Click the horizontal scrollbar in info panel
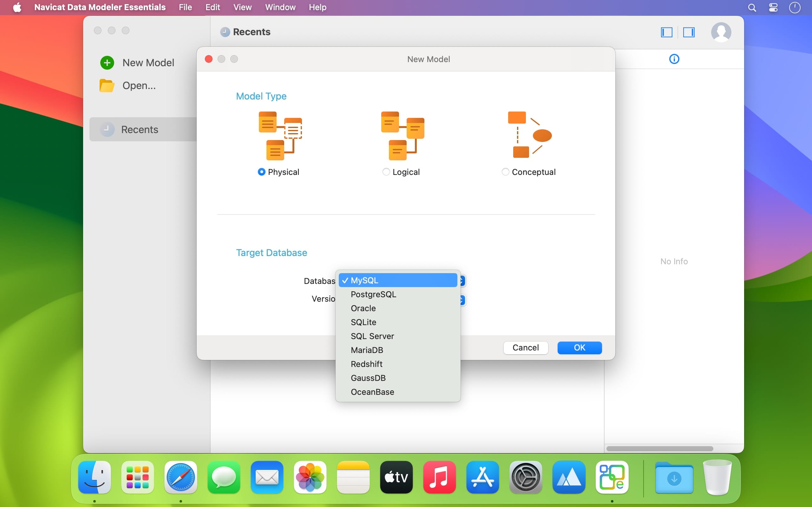812x507 pixels. coord(659,449)
